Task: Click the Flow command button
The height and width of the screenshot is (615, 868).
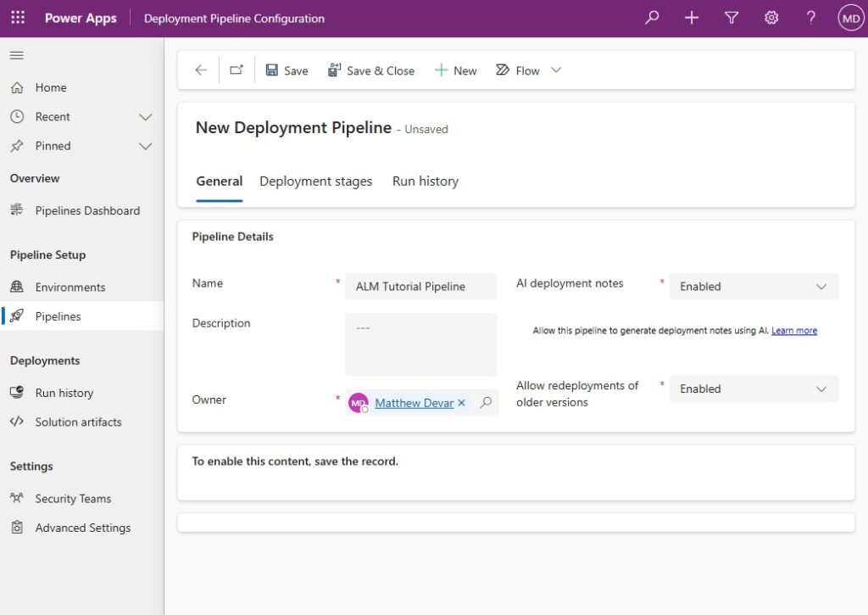Action: tap(518, 70)
